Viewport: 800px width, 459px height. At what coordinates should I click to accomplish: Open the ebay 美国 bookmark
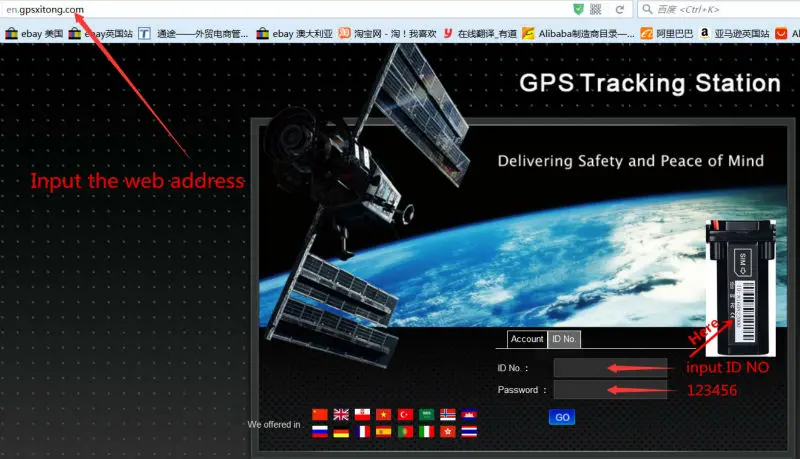click(34, 34)
